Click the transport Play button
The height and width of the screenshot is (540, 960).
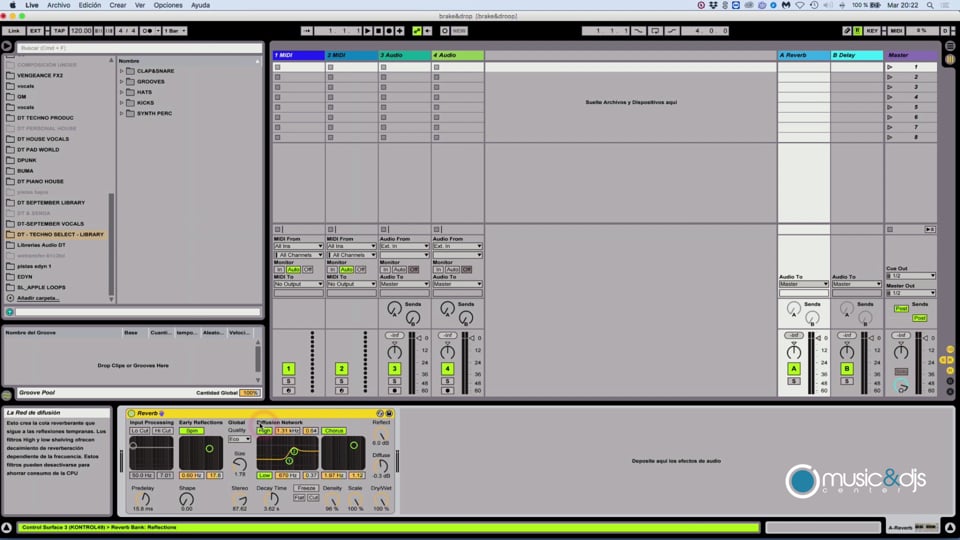368,31
